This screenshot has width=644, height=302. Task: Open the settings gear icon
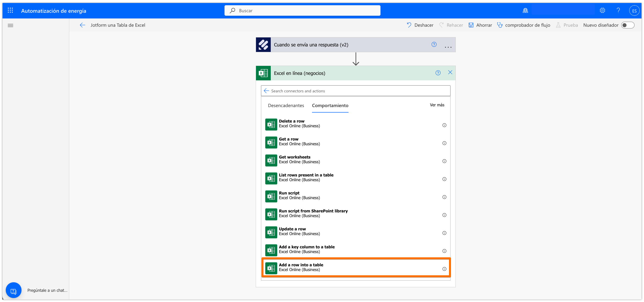602,10
